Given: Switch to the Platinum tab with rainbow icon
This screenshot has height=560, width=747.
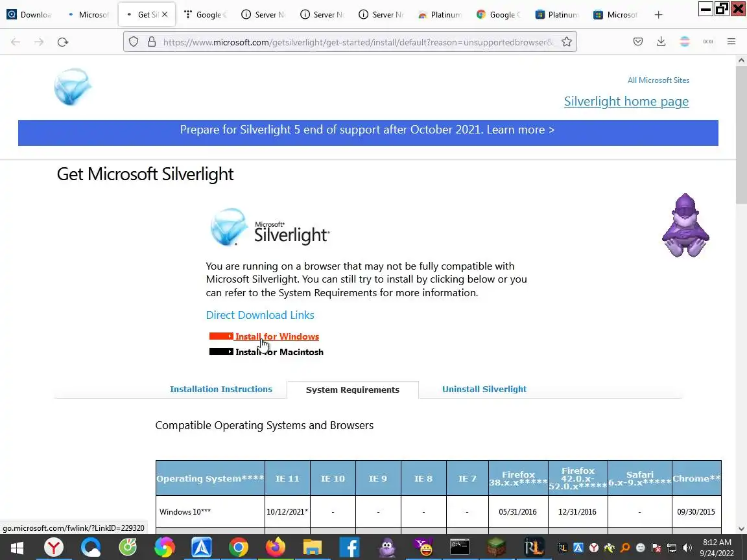Looking at the screenshot, I should point(440,15).
